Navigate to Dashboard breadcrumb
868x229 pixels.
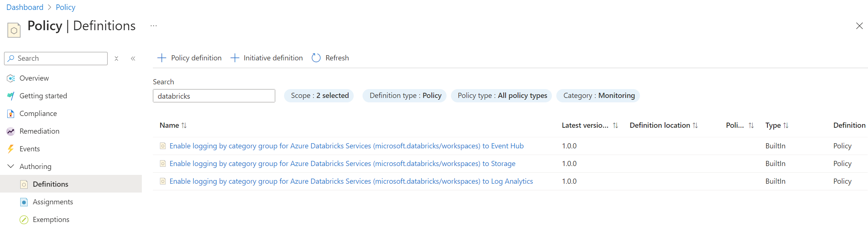[25, 7]
